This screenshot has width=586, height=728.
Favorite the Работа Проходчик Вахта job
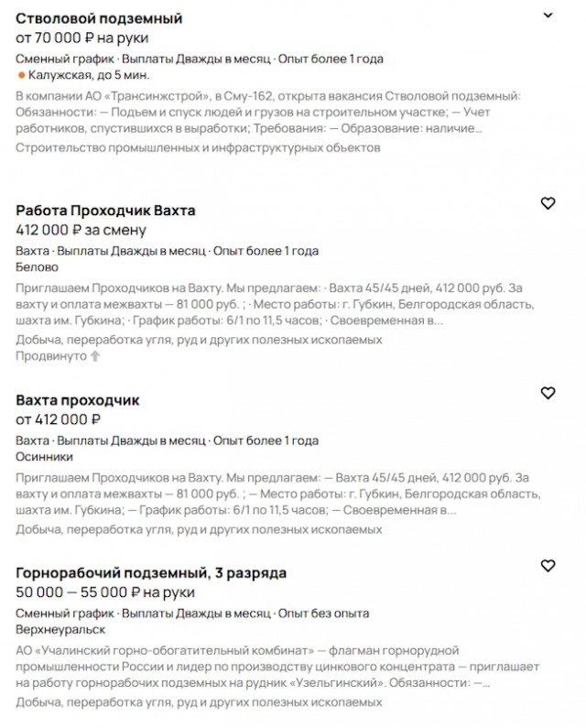(548, 203)
